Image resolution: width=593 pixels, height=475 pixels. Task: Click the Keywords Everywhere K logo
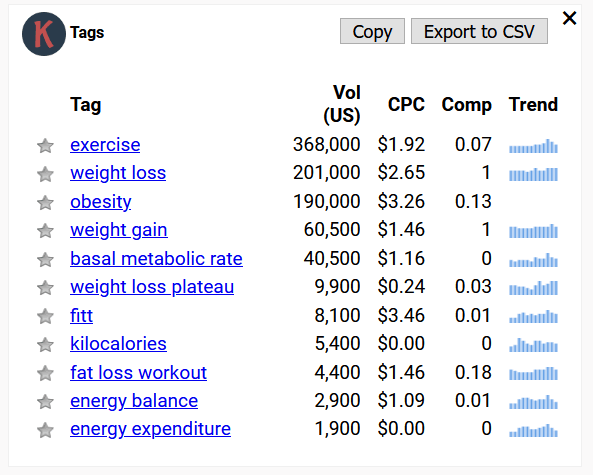(x=44, y=34)
